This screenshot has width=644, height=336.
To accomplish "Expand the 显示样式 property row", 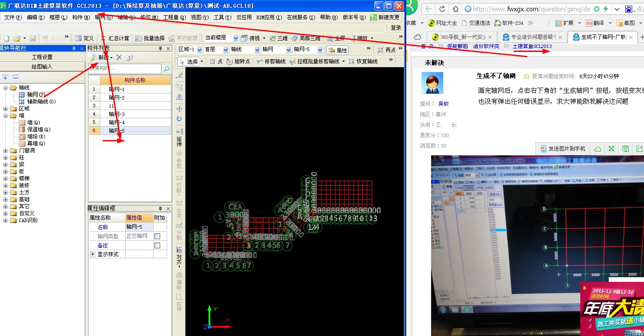I will [92, 254].
